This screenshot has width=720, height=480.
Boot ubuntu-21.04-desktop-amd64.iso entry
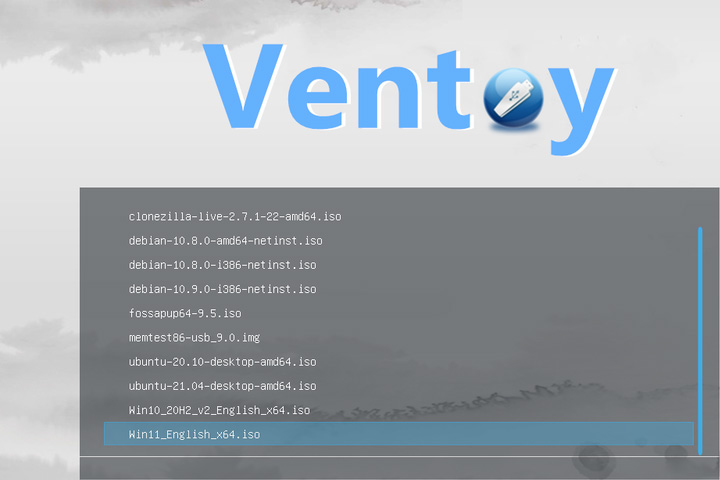point(222,386)
